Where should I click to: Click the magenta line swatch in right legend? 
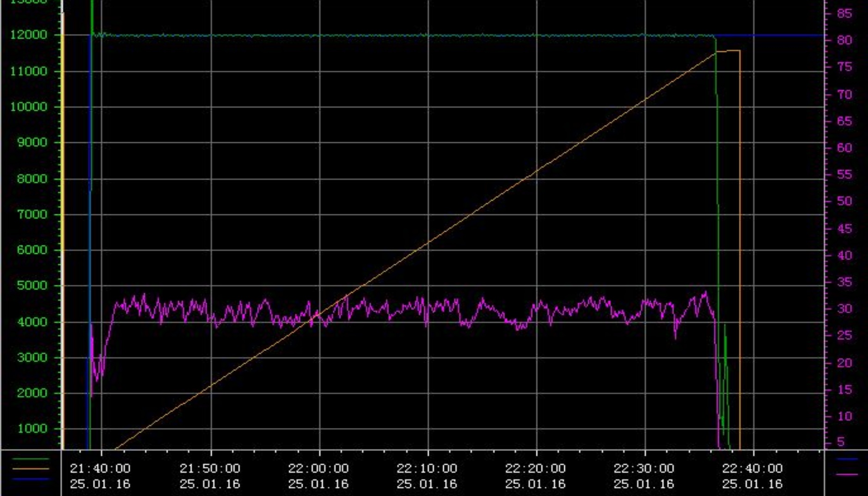tap(847, 474)
